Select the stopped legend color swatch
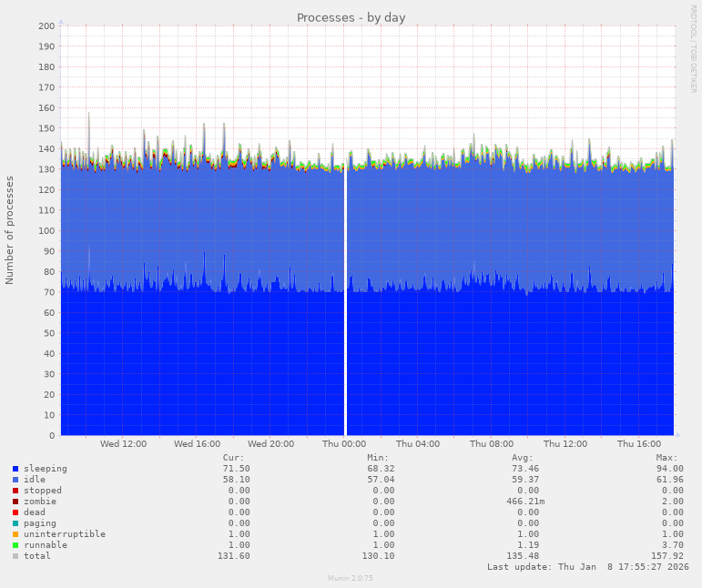This screenshot has height=588, width=702. (x=15, y=491)
